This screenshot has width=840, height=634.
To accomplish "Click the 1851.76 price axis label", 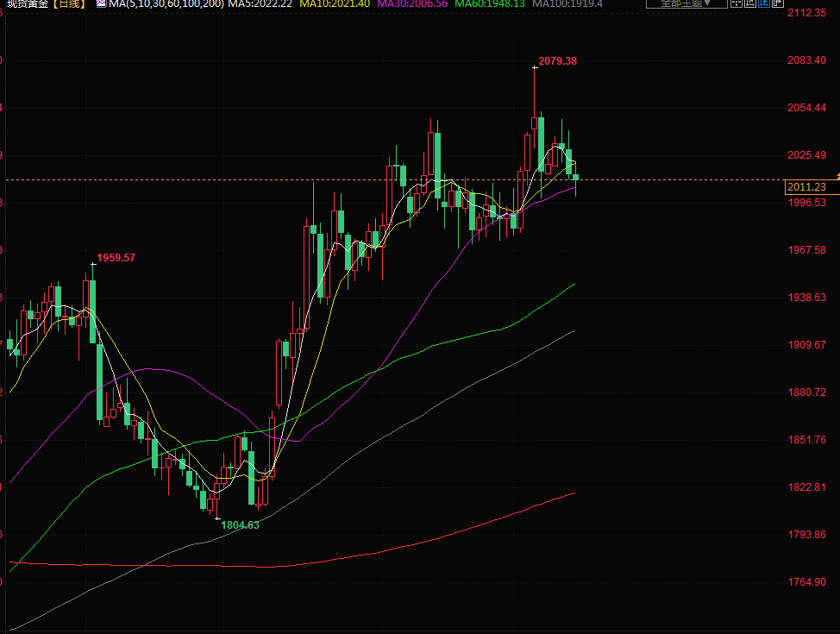I will click(806, 439).
